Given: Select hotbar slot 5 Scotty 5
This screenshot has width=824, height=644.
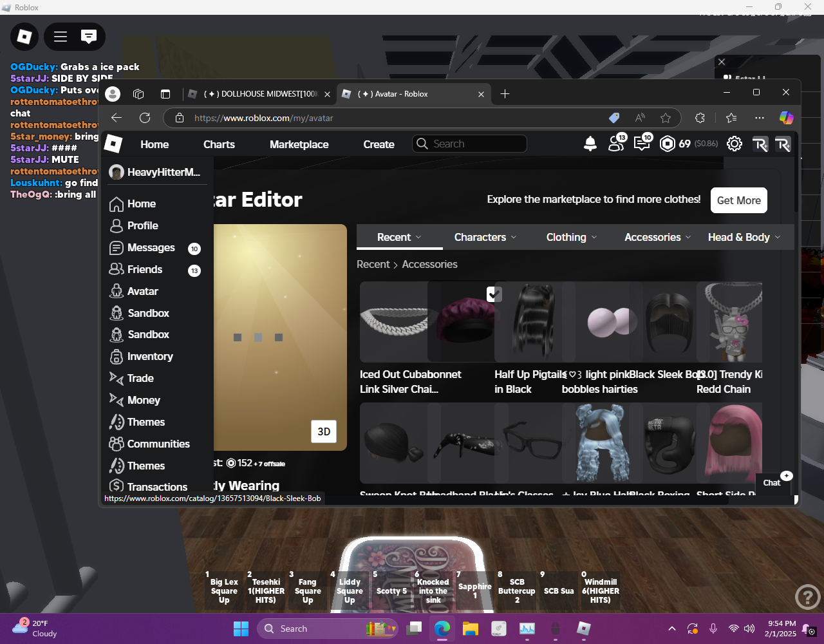Looking at the screenshot, I should click(391, 591).
